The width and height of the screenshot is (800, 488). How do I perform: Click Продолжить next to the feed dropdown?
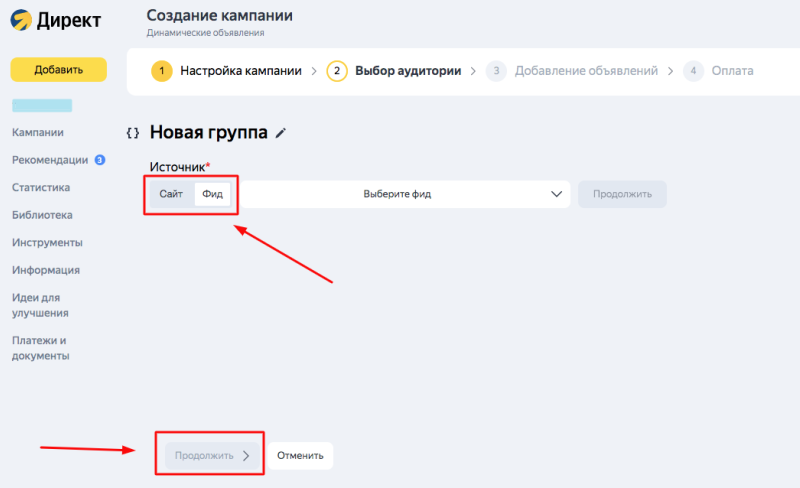tap(622, 194)
